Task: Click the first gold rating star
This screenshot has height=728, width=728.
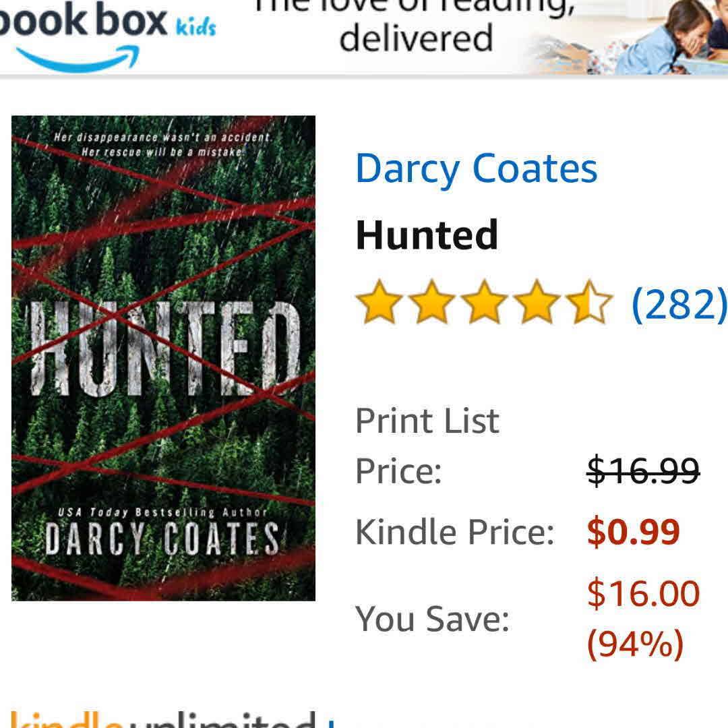Action: [380, 302]
